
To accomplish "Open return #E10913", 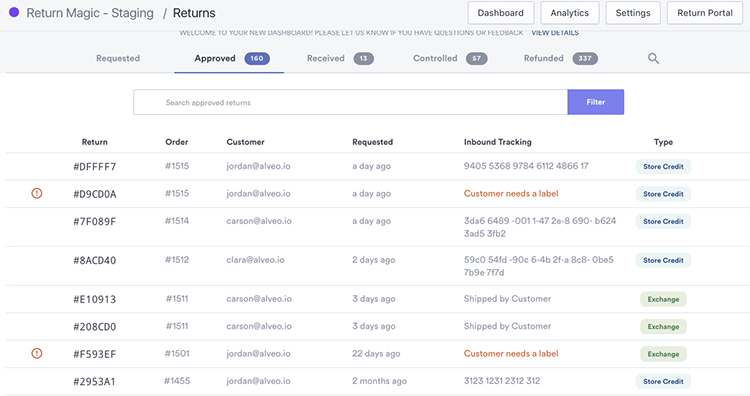I will point(95,299).
